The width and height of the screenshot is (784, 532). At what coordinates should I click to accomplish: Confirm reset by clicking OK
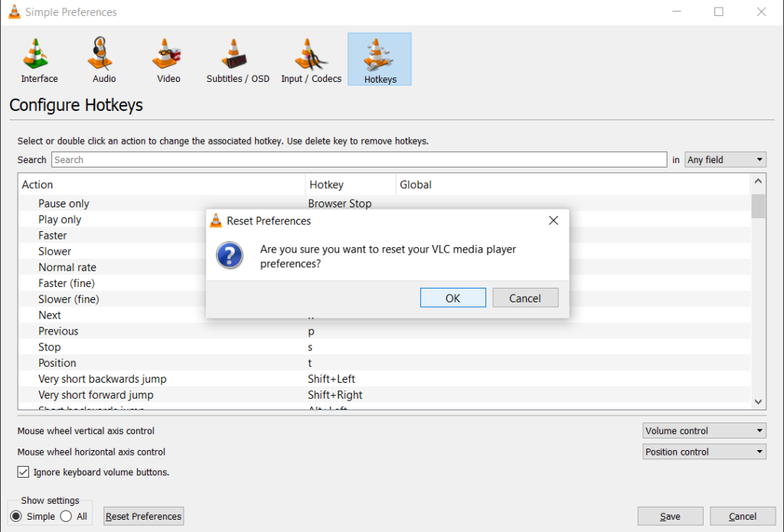(x=452, y=297)
